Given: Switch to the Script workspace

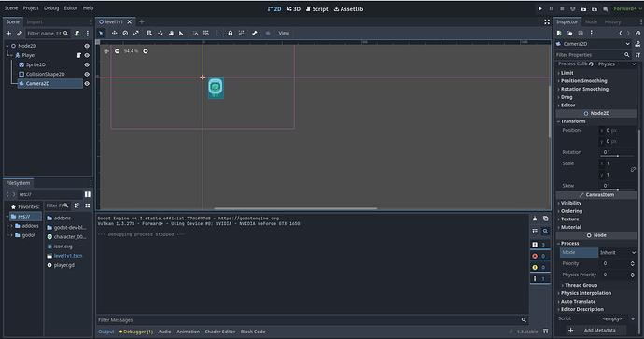Looking at the screenshot, I should click(317, 9).
